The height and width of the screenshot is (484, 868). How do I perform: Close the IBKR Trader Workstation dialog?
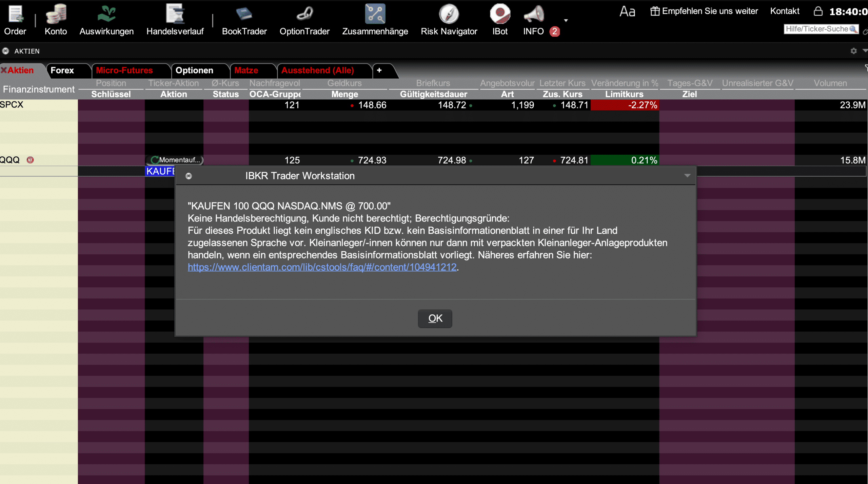(189, 176)
